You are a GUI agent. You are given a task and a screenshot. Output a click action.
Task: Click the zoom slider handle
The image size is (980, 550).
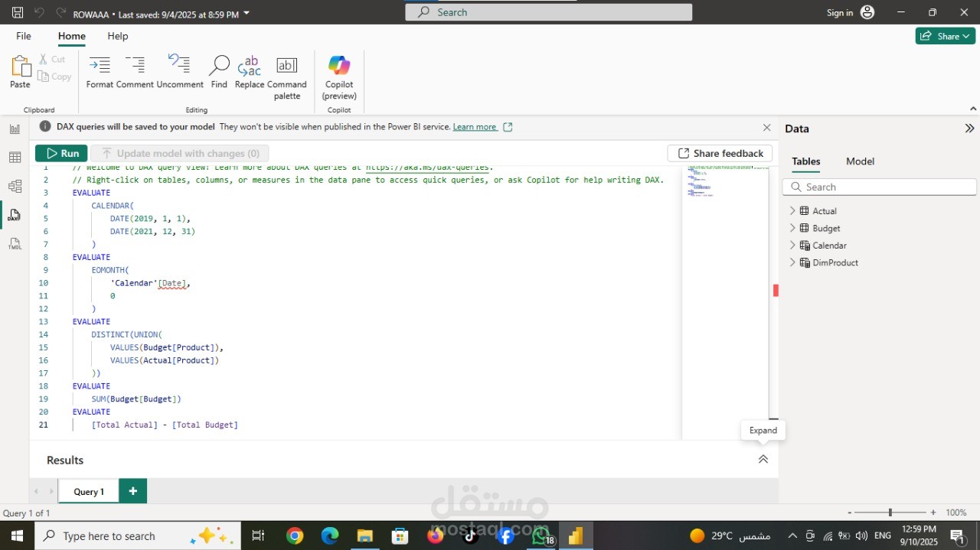(x=890, y=513)
